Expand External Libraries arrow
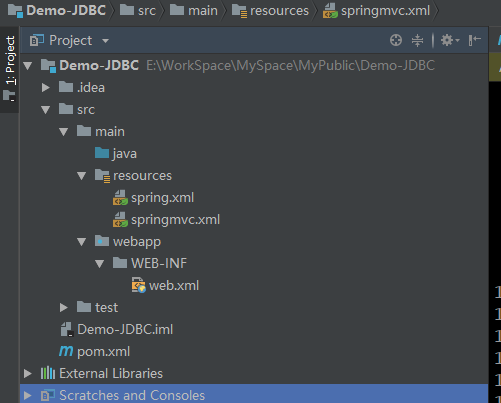The height and width of the screenshot is (403, 501). click(28, 373)
